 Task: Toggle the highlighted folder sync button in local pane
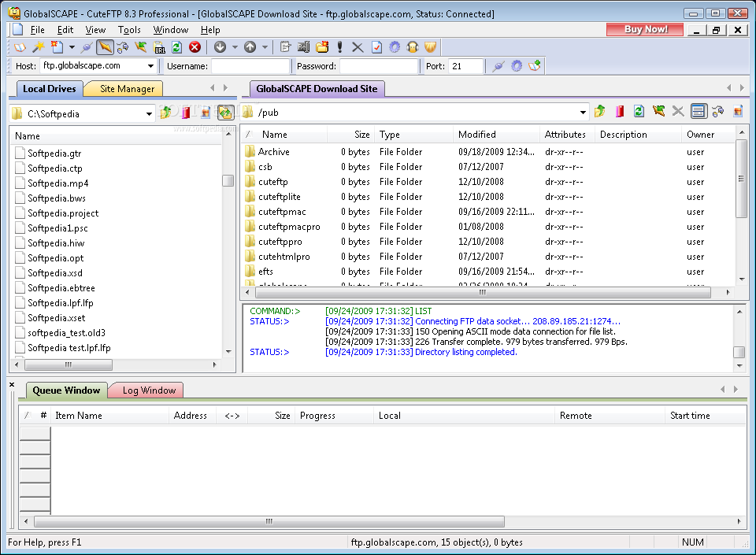click(x=225, y=113)
